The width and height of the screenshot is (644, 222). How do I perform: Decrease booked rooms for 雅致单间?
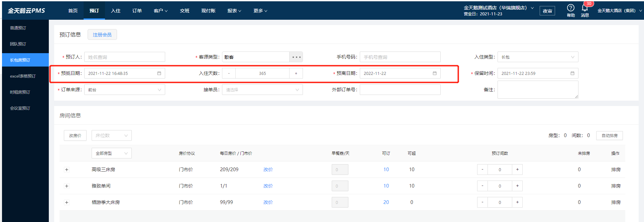[482, 186]
